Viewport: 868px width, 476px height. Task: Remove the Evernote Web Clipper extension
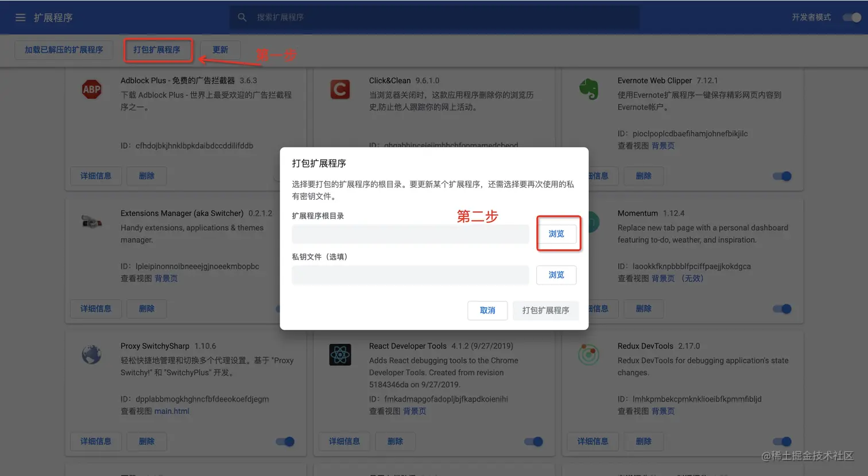pyautogui.click(x=644, y=176)
